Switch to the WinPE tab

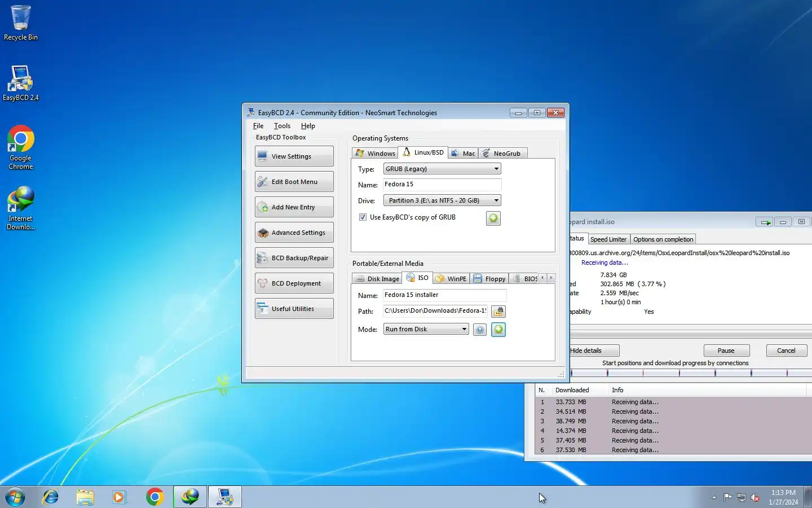pos(451,279)
